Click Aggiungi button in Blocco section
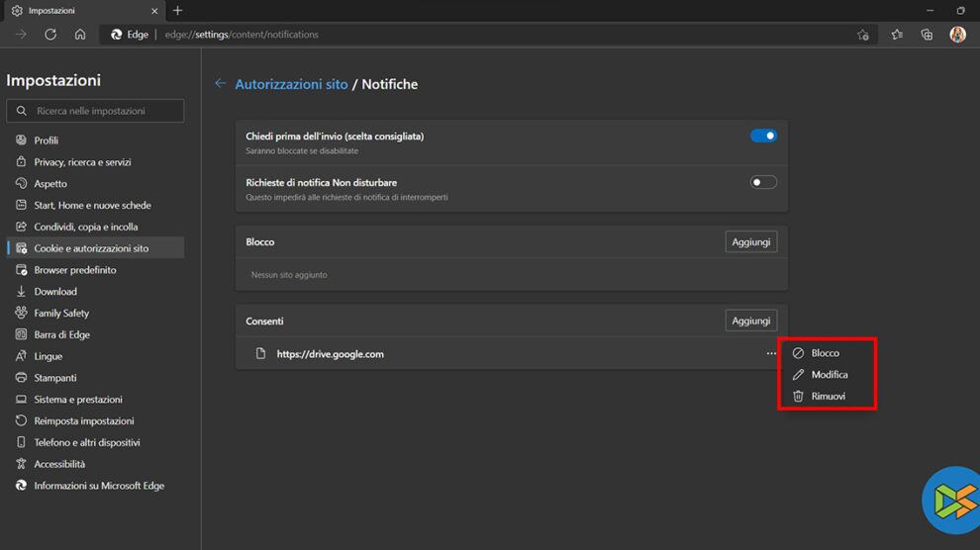This screenshot has width=980, height=550. click(750, 242)
